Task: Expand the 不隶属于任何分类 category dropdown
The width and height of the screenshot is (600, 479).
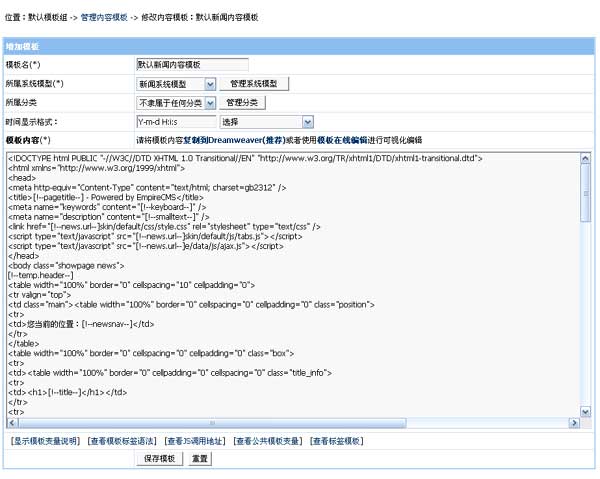Action: pos(175,103)
